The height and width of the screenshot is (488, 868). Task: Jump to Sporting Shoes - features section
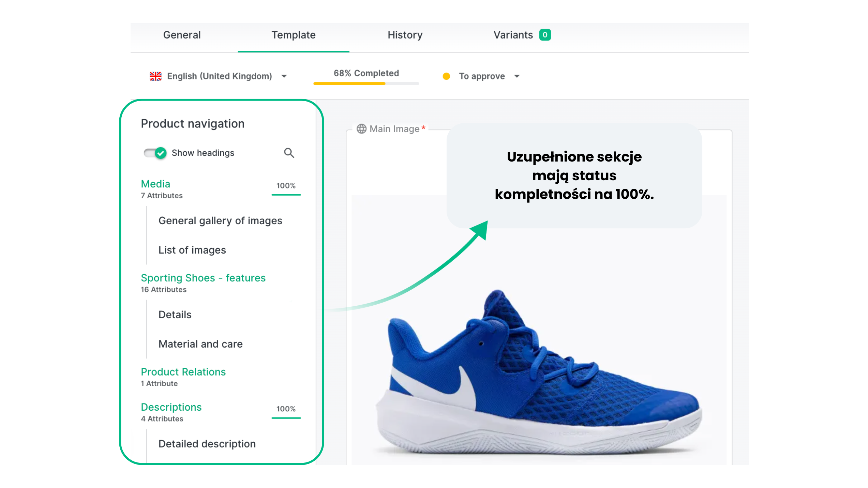tap(203, 278)
